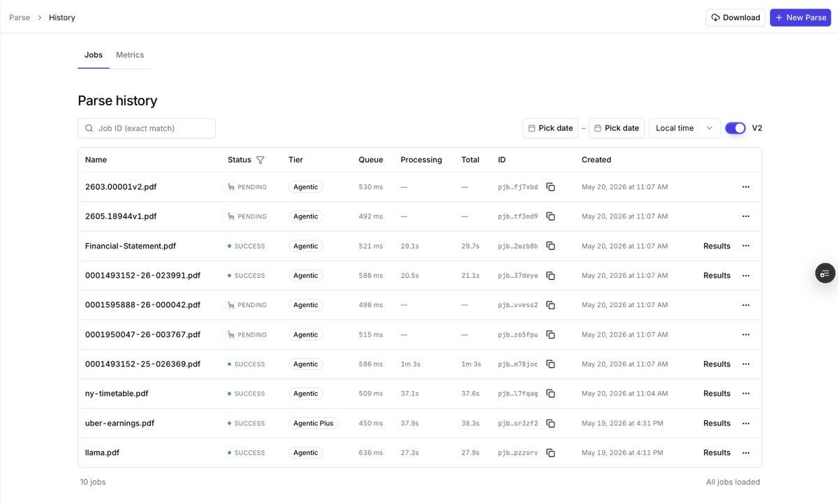The image size is (838, 504).
Task: Toggle the V2 switch off
Action: pos(735,128)
